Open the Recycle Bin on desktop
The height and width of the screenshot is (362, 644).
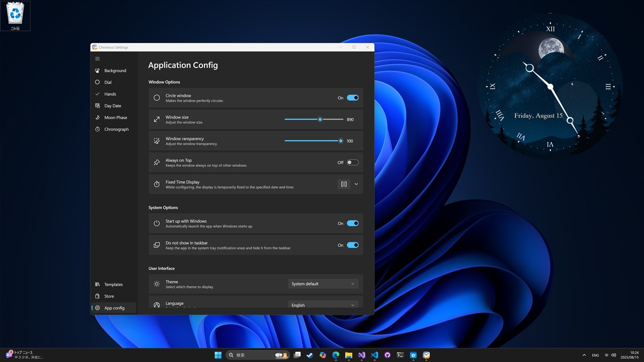(x=15, y=16)
